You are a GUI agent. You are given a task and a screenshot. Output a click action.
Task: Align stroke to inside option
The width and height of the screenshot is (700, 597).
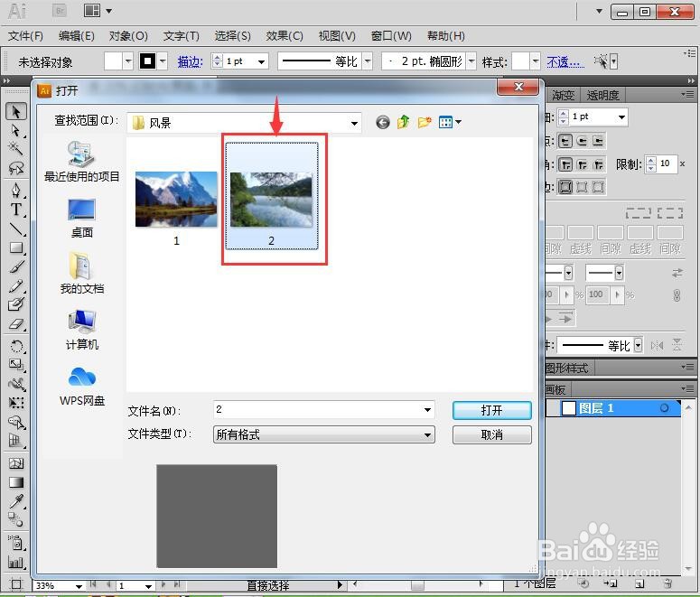click(582, 187)
